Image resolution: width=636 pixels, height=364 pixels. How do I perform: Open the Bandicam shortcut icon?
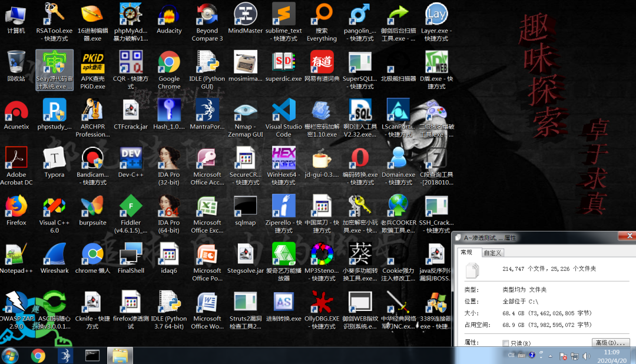(x=92, y=166)
